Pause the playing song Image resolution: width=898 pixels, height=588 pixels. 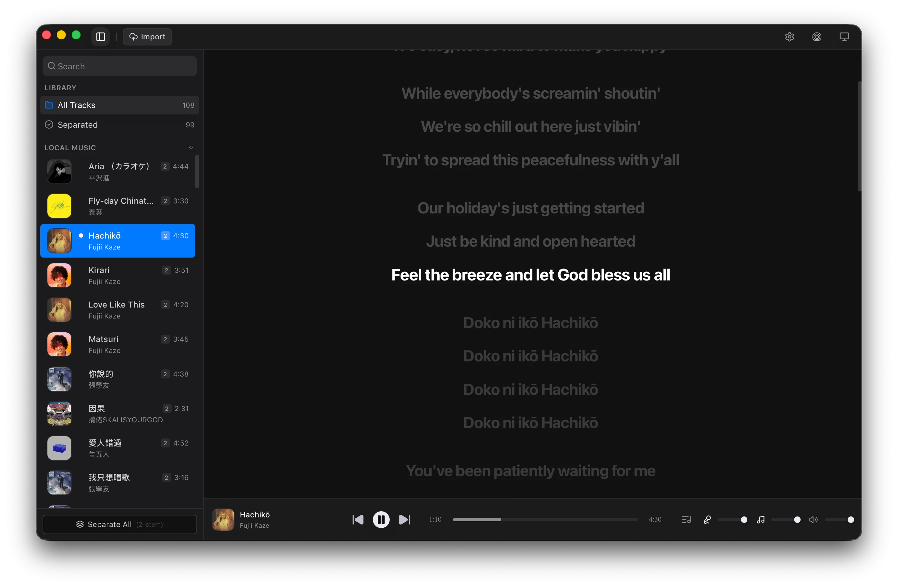[381, 519]
